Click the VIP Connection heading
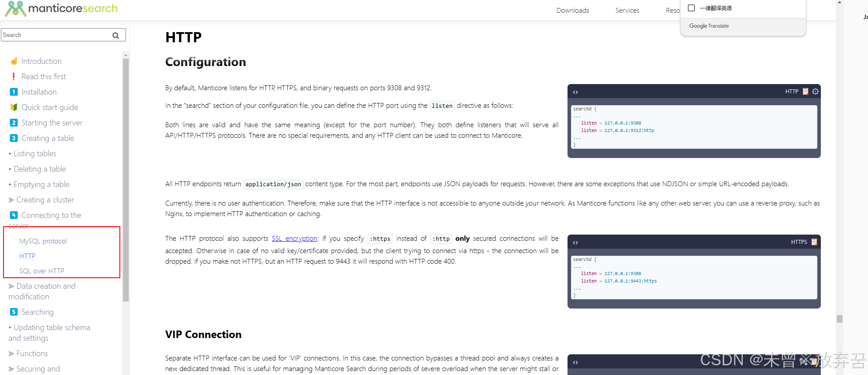This screenshot has width=868, height=375. coord(203,335)
